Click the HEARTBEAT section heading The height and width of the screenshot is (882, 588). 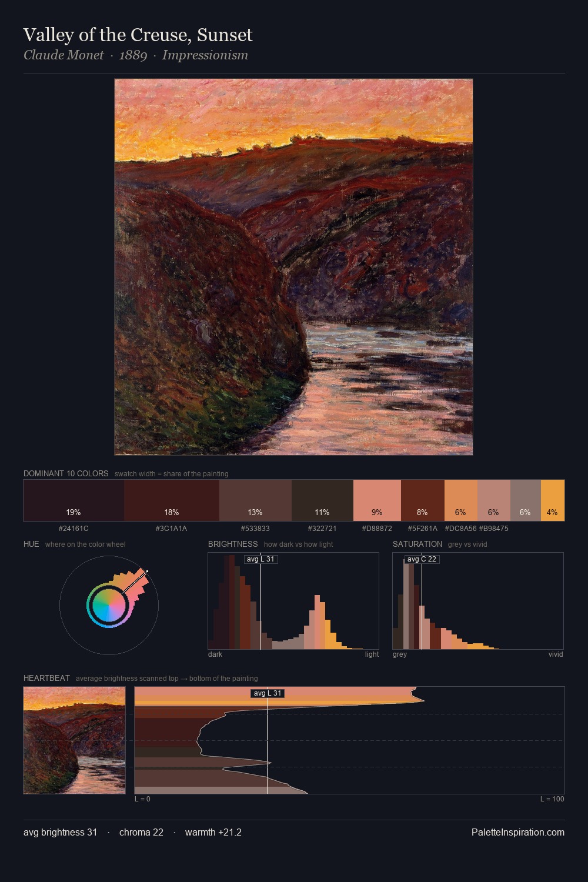click(46, 678)
